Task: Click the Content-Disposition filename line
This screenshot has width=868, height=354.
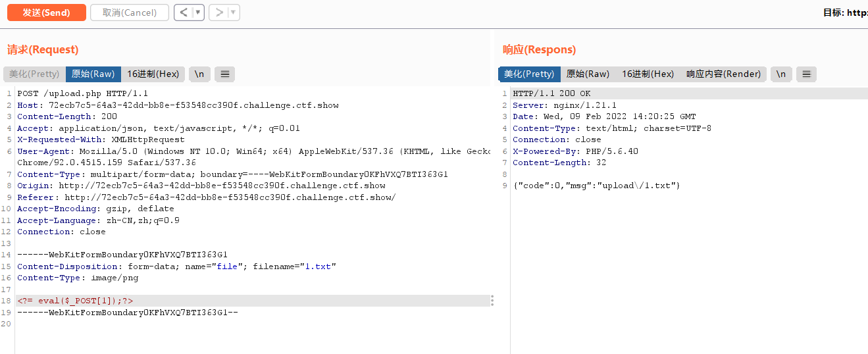Action: (176, 266)
